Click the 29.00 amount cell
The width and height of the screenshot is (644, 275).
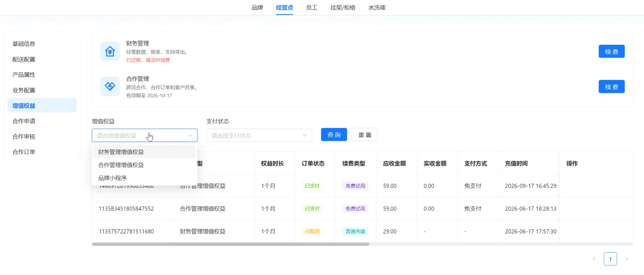coord(390,232)
